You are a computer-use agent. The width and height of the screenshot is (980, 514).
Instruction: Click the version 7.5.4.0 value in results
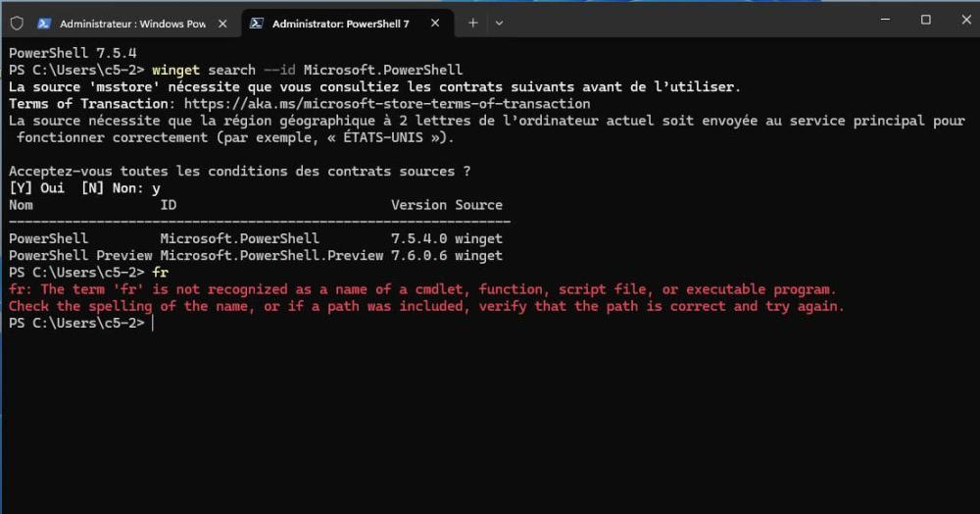tap(418, 238)
